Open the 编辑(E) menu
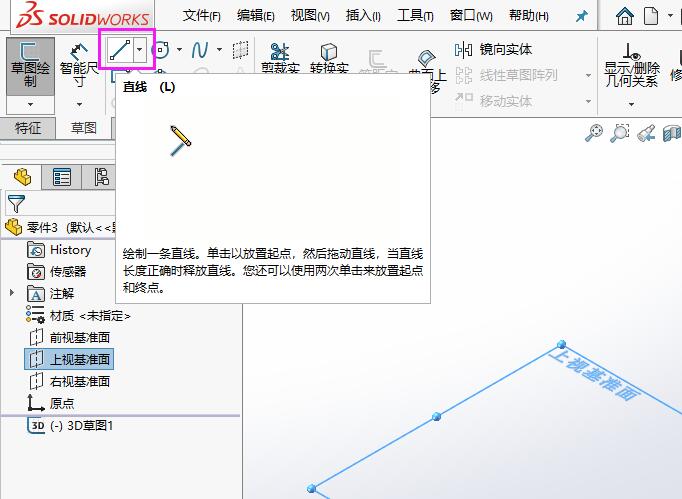The width and height of the screenshot is (682, 499). pyautogui.click(x=256, y=16)
